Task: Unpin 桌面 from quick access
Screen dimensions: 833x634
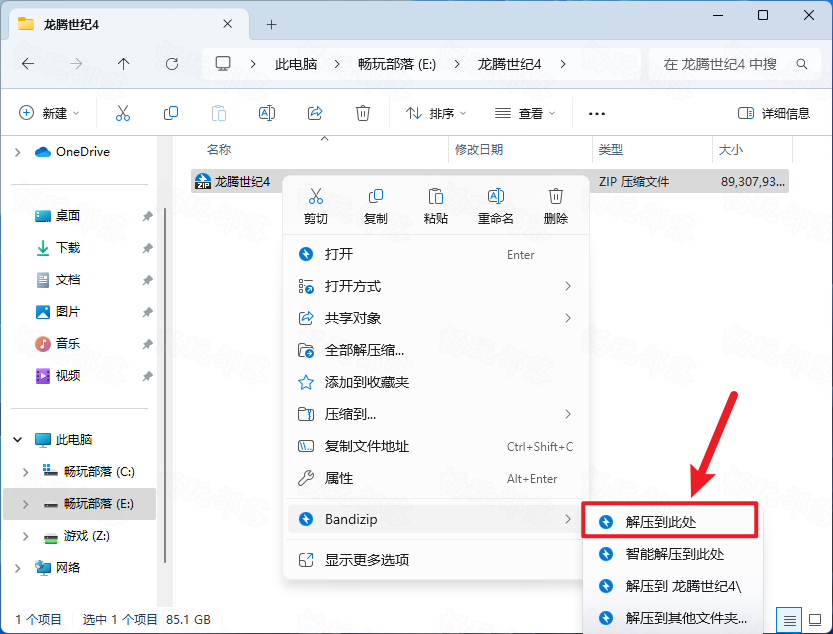Action: click(148, 216)
